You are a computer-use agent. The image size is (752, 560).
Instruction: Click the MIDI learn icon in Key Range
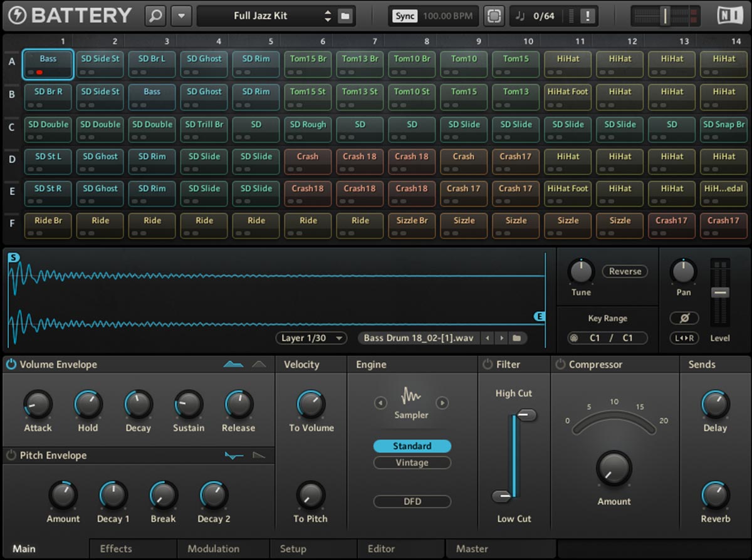point(574,338)
